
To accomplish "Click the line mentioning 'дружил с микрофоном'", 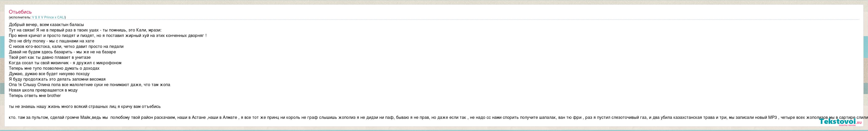I will [x=65, y=63].
